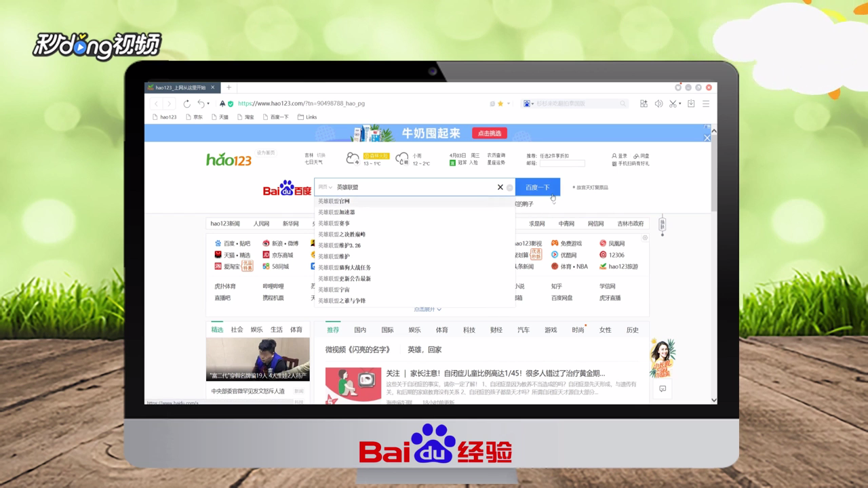Open 京东商城 site shortcut

[x=278, y=255]
